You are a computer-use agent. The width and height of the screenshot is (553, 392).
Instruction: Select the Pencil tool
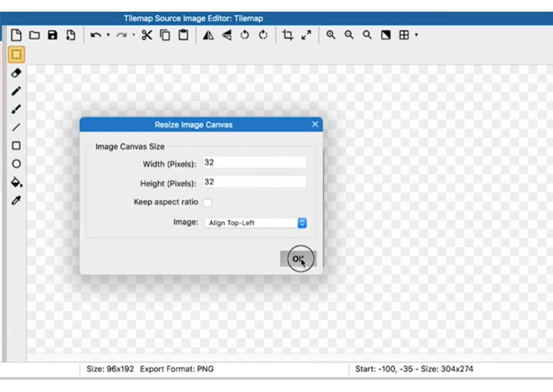coord(16,91)
